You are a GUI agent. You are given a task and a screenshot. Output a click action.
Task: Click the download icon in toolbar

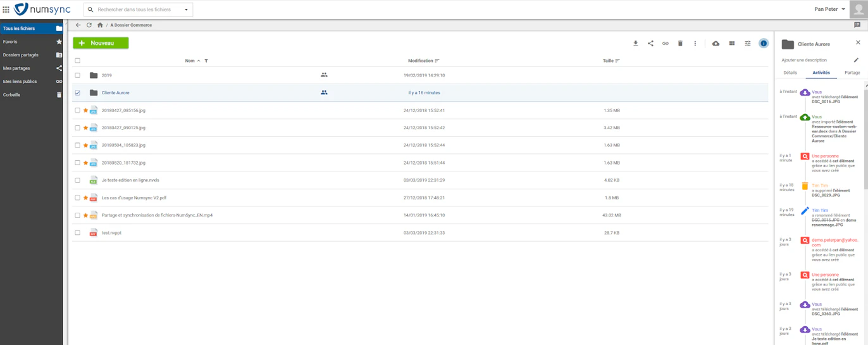(635, 44)
